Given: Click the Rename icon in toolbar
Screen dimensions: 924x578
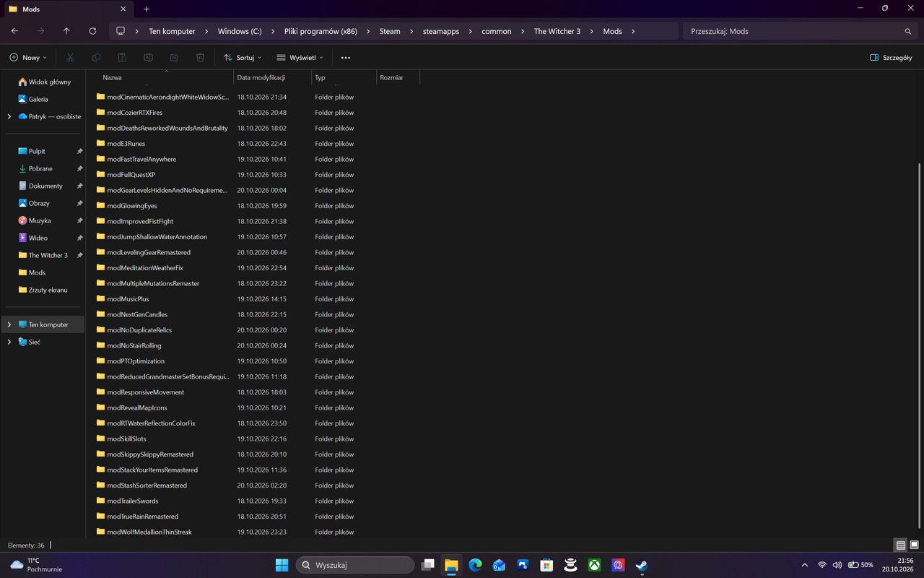Looking at the screenshot, I should click(148, 58).
